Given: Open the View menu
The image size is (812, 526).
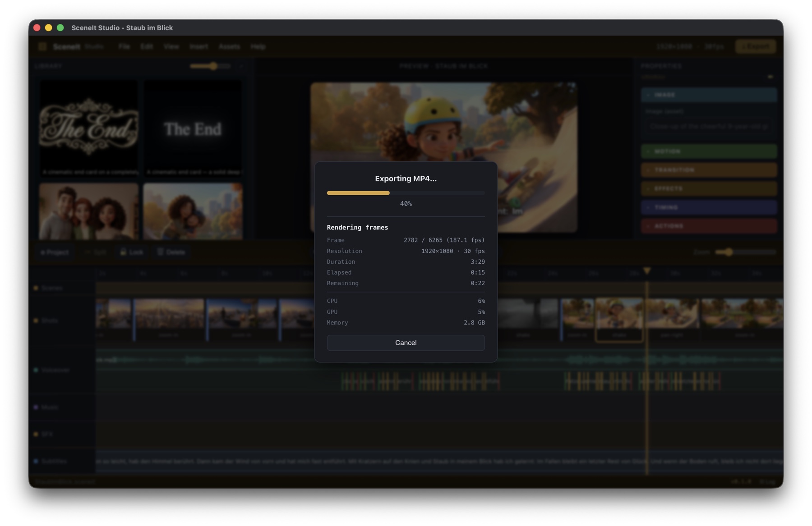Looking at the screenshot, I should pos(171,46).
